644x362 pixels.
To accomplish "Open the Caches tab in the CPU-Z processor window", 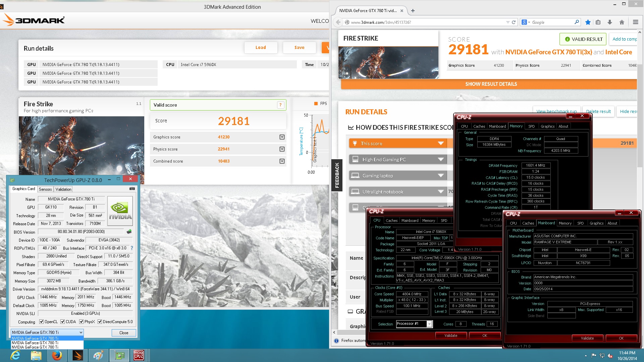I will [391, 221].
